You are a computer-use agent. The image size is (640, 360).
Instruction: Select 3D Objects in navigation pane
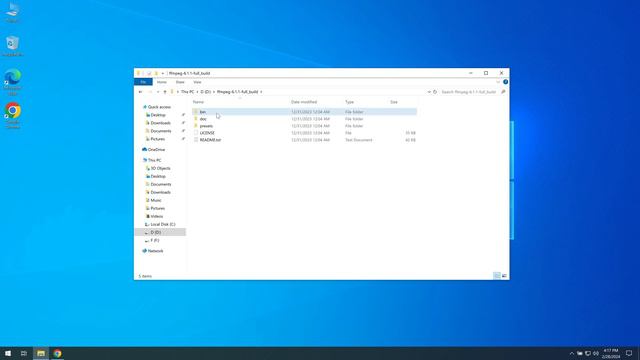[x=160, y=168]
